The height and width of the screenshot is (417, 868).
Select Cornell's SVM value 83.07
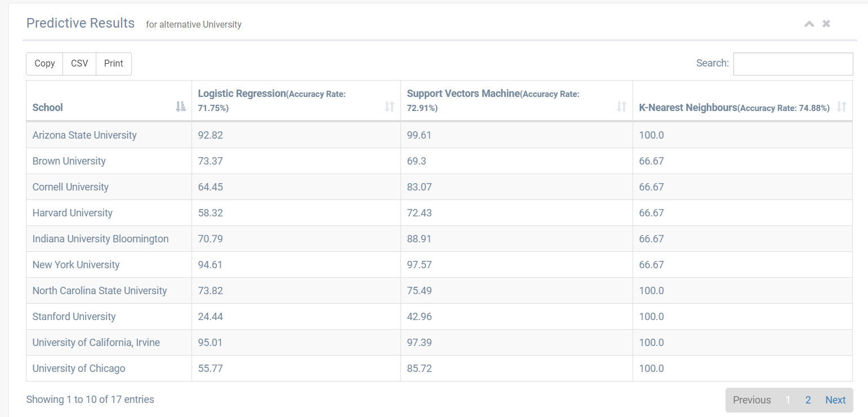pyautogui.click(x=420, y=187)
